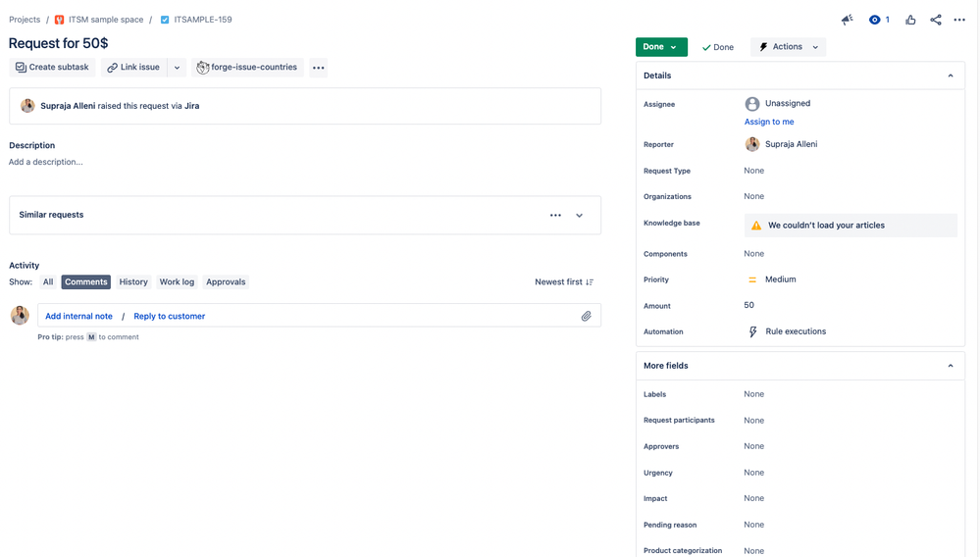The height and width of the screenshot is (557, 980).
Task: Edit the Pending reason None value
Action: [x=753, y=525]
